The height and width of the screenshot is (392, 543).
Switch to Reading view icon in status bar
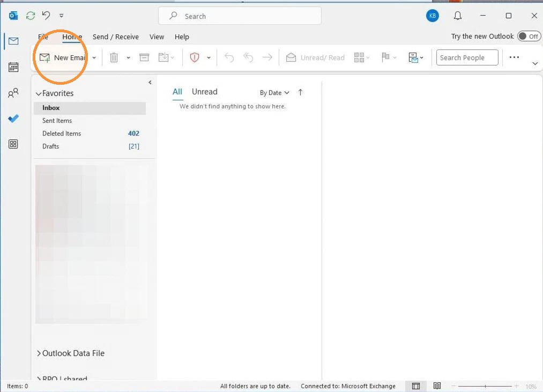437,386
